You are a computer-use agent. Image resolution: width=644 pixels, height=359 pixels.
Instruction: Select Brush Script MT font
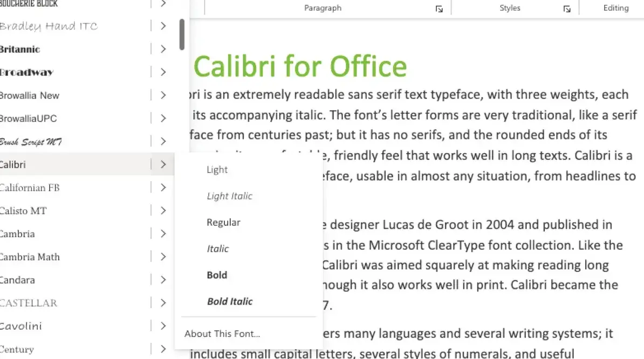pyautogui.click(x=30, y=142)
